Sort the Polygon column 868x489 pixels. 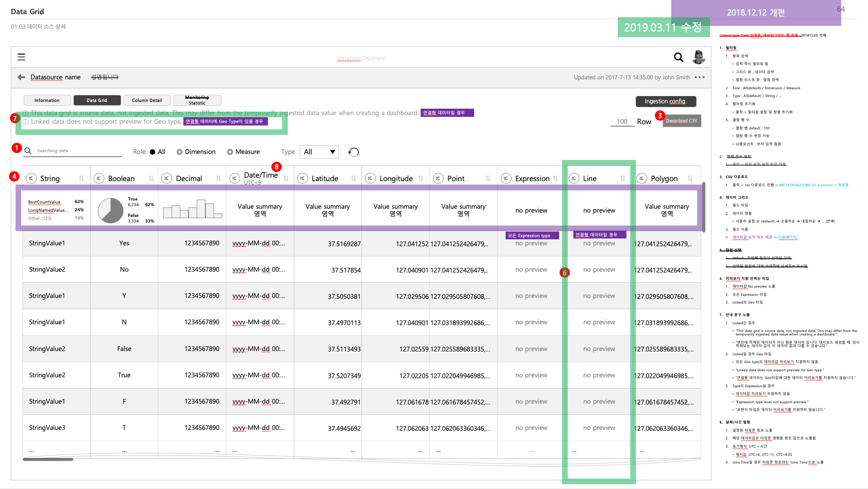690,179
